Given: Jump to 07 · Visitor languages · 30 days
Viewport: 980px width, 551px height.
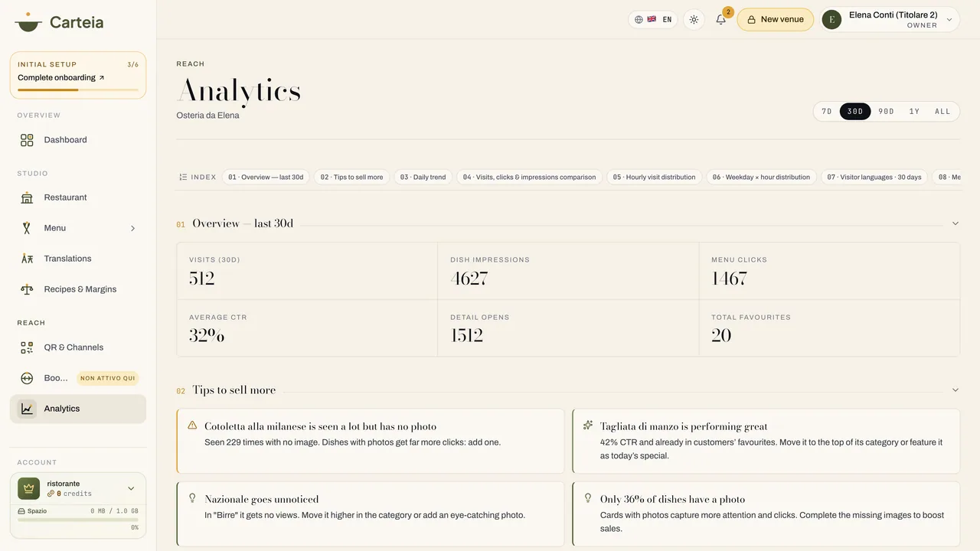Looking at the screenshot, I should (874, 177).
